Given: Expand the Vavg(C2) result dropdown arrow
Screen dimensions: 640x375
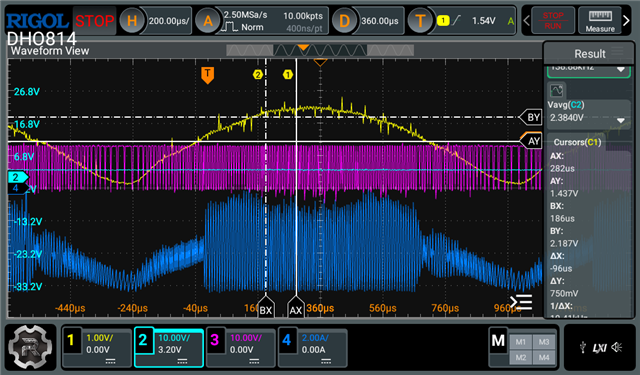Looking at the screenshot, I should (620, 120).
